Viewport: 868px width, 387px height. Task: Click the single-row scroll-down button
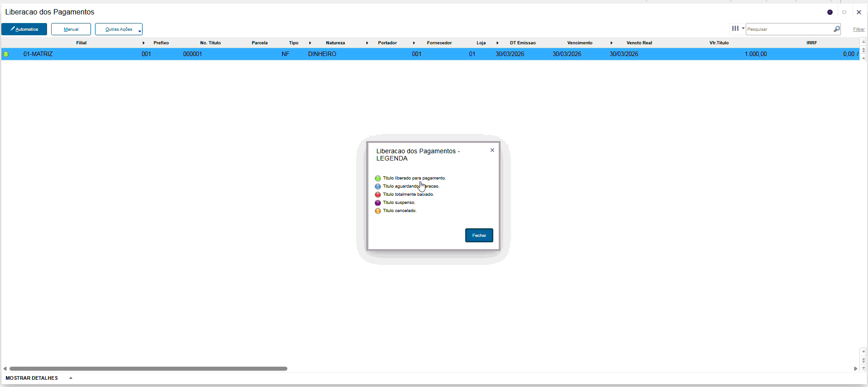863,352
